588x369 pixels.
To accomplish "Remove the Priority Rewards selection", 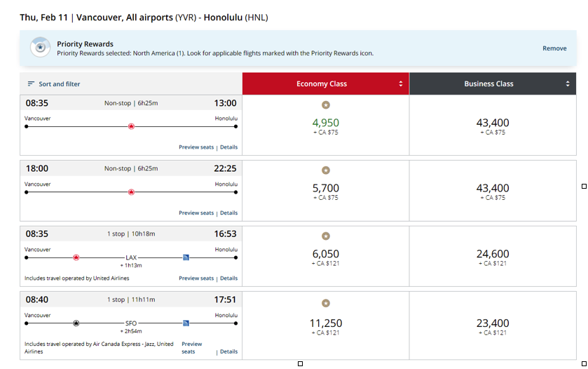I will pos(554,48).
